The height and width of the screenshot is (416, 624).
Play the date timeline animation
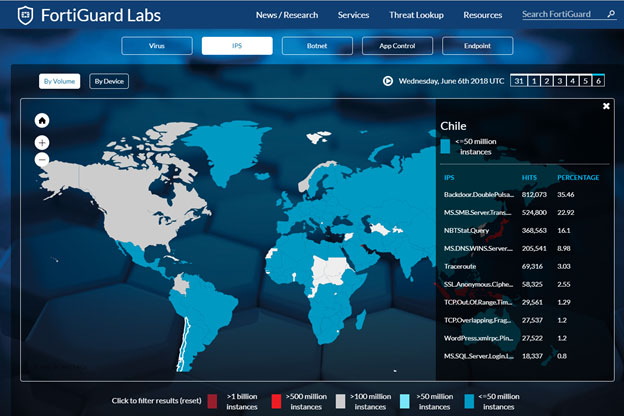pos(388,81)
